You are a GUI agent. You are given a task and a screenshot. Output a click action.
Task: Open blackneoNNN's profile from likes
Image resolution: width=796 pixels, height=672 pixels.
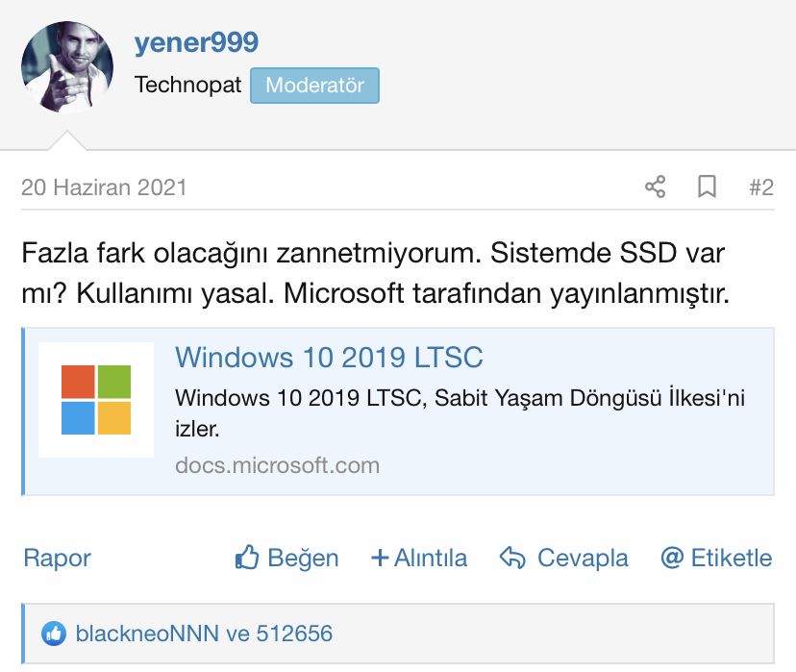click(147, 634)
